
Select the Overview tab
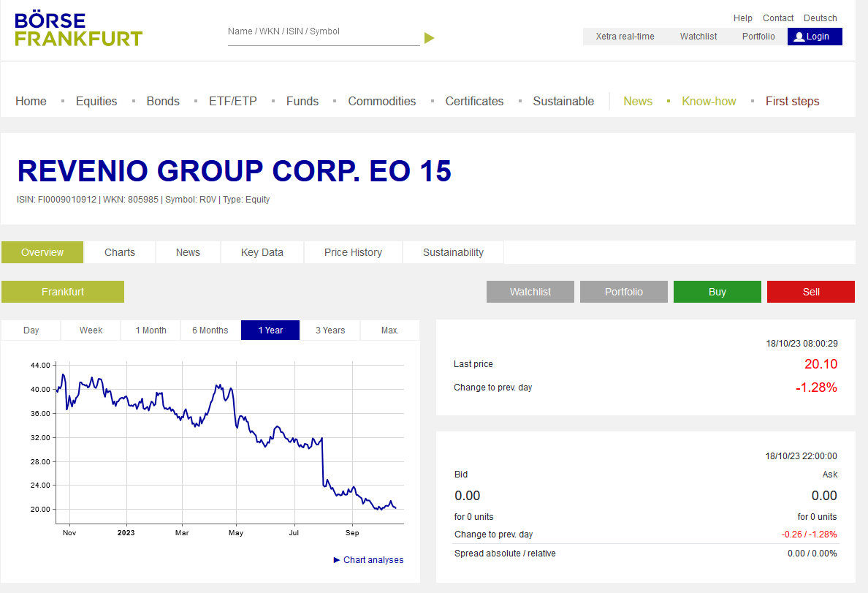pos(42,252)
